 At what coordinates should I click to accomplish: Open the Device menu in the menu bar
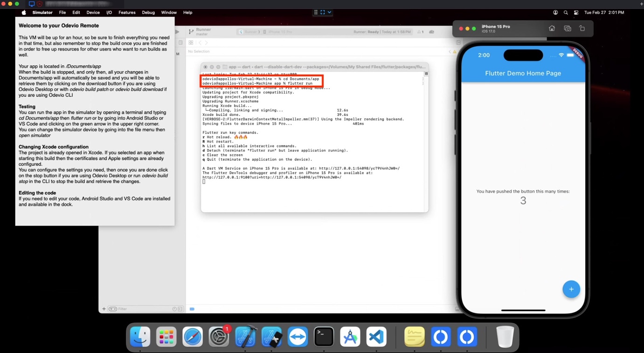coord(93,13)
